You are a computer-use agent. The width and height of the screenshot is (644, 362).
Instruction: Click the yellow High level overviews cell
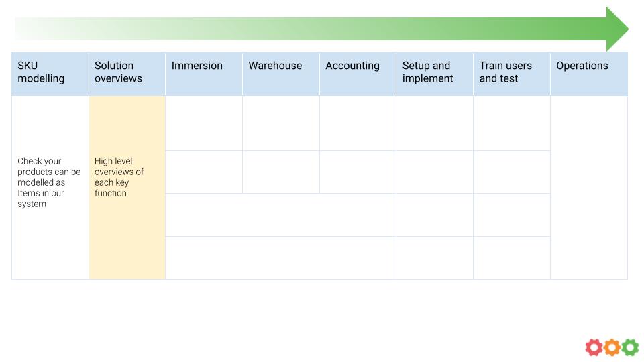tap(127, 188)
